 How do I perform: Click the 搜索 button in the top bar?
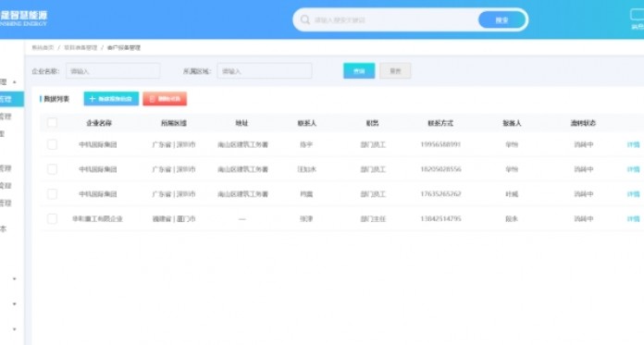point(502,19)
